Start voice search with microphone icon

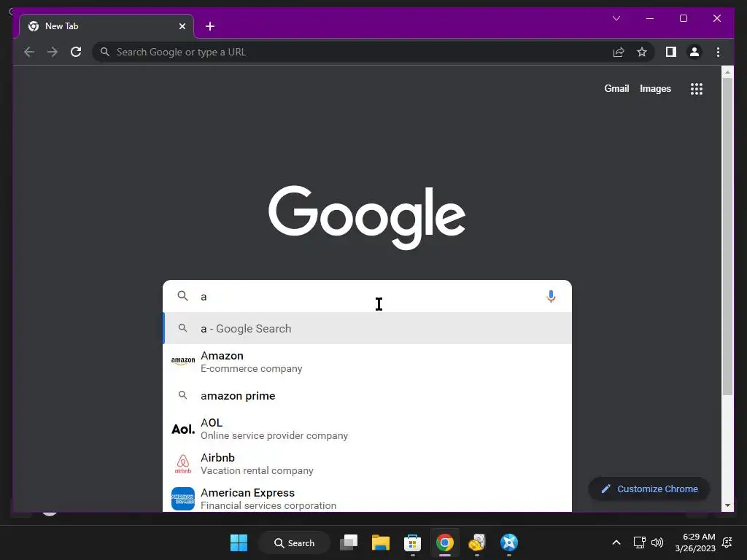click(x=551, y=296)
